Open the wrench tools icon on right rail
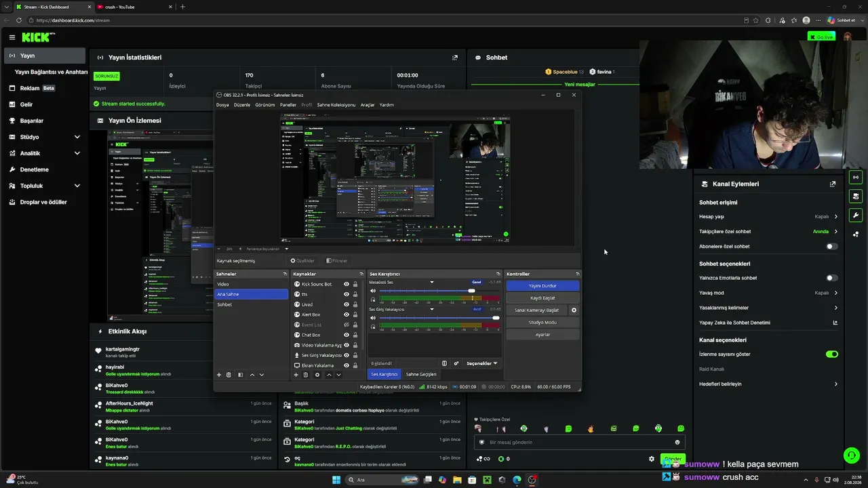Screen dimensions: 868x488 (x=855, y=216)
